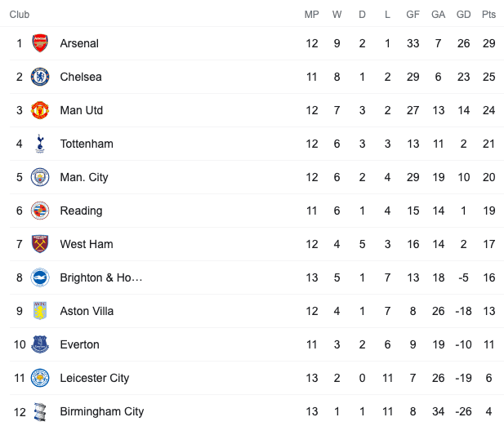Screen dimensions: 504x435
Task: Click the West Ham crest icon
Action: [40, 244]
